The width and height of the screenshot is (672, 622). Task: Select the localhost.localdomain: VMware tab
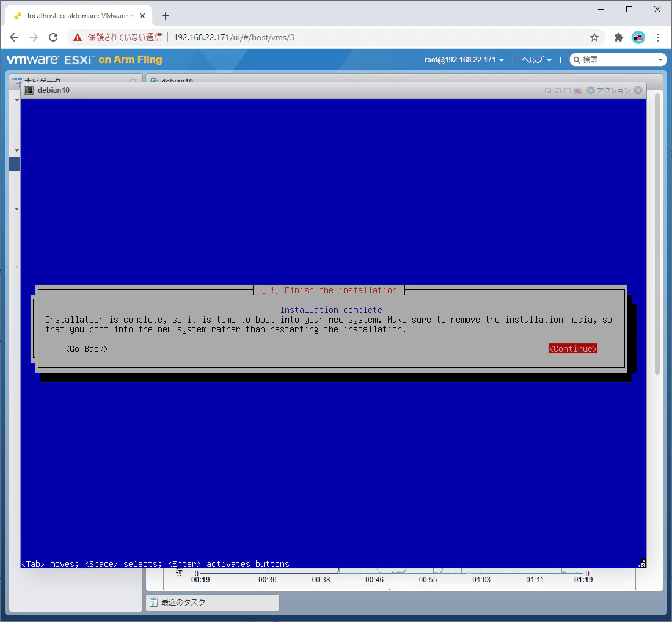click(80, 16)
